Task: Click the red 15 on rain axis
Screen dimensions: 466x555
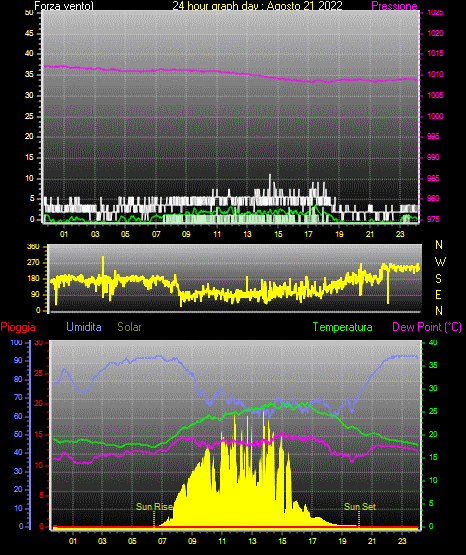Action: pyautogui.click(x=39, y=434)
